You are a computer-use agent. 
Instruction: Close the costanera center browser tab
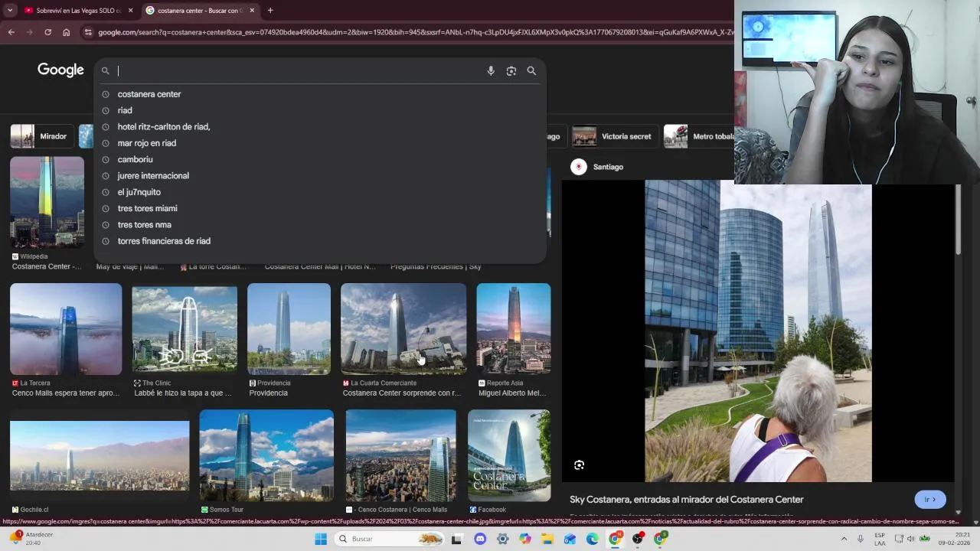point(252,11)
